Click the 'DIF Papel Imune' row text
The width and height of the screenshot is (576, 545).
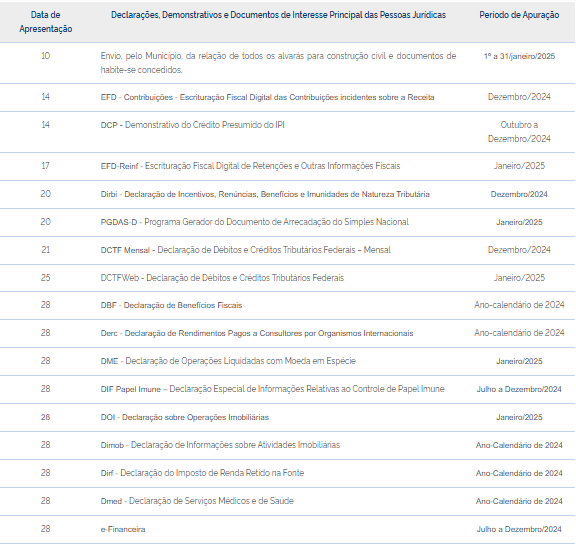pyautogui.click(x=273, y=389)
